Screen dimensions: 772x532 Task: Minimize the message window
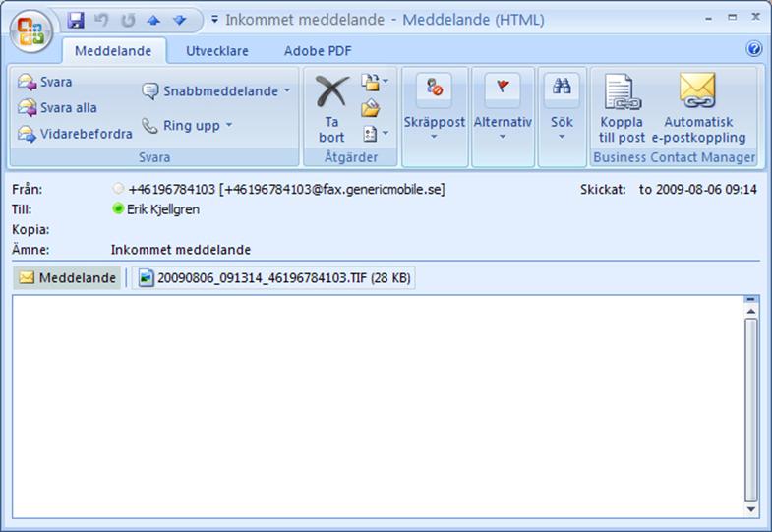click(x=708, y=19)
